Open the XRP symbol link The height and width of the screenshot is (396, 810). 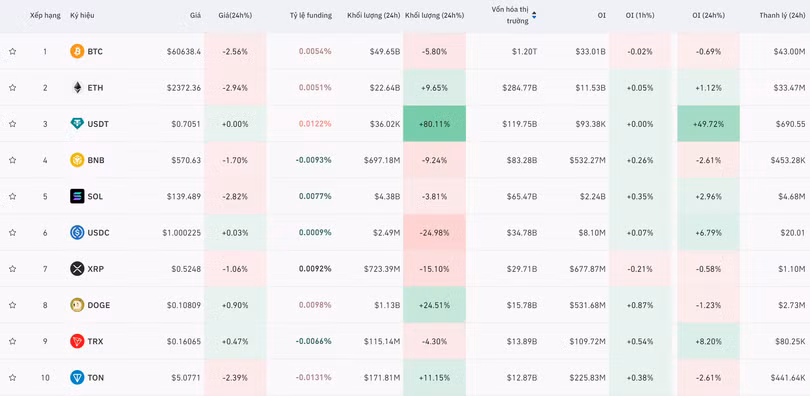point(96,269)
